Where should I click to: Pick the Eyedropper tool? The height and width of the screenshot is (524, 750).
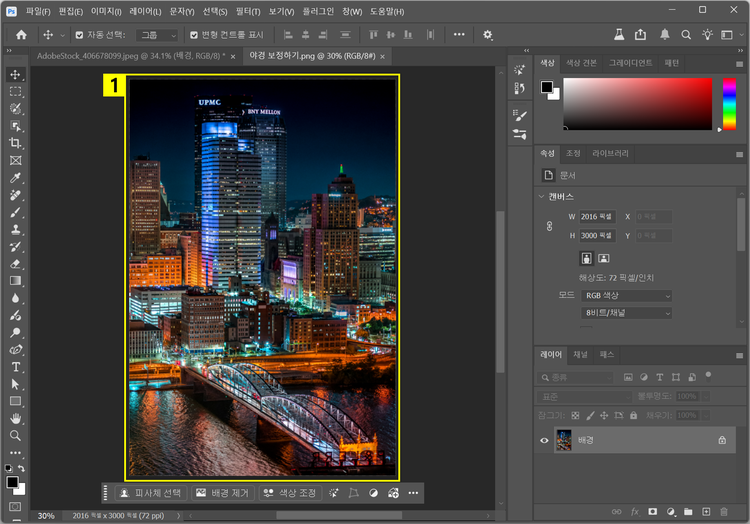click(x=15, y=177)
